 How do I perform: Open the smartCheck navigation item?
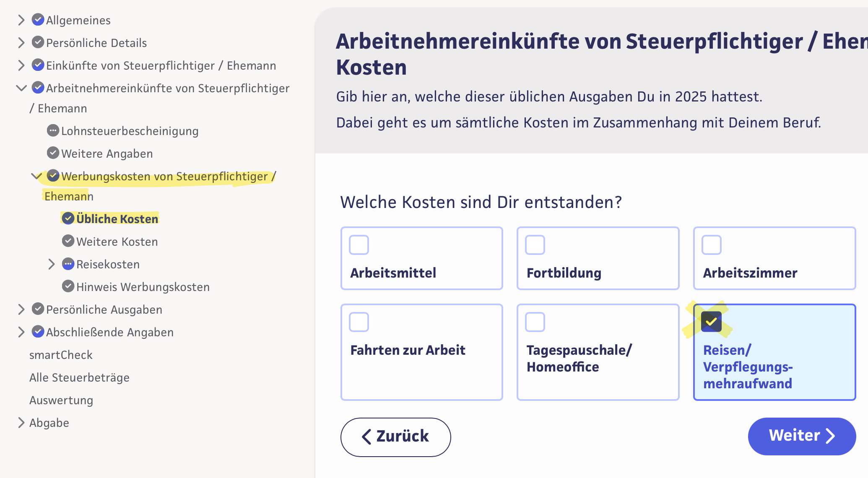(x=61, y=355)
